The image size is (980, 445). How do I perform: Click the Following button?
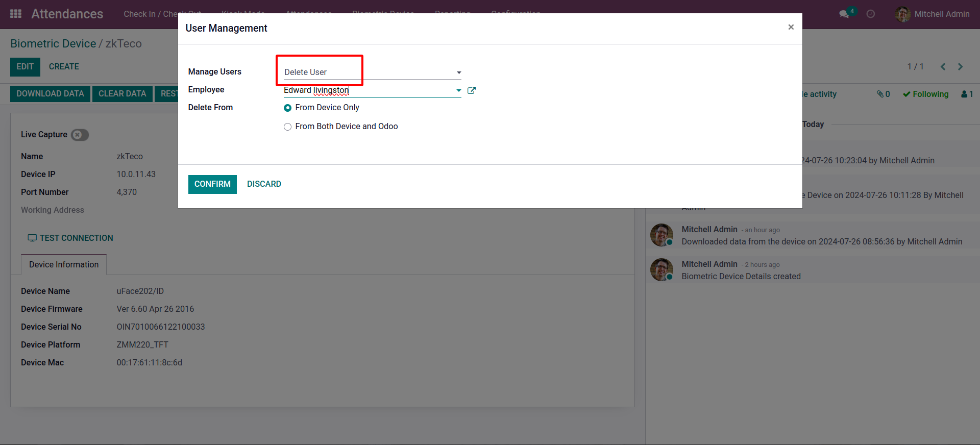click(x=925, y=94)
